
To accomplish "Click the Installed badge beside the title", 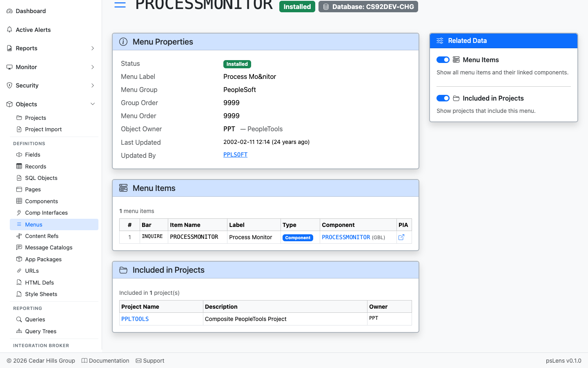I will (x=297, y=7).
